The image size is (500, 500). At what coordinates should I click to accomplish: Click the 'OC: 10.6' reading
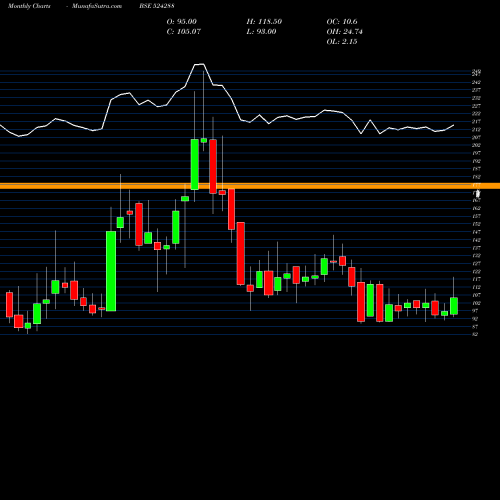342,22
